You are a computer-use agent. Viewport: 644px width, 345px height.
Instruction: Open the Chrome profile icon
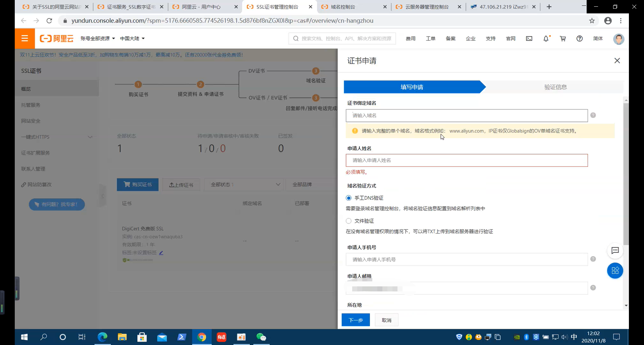(608, 21)
